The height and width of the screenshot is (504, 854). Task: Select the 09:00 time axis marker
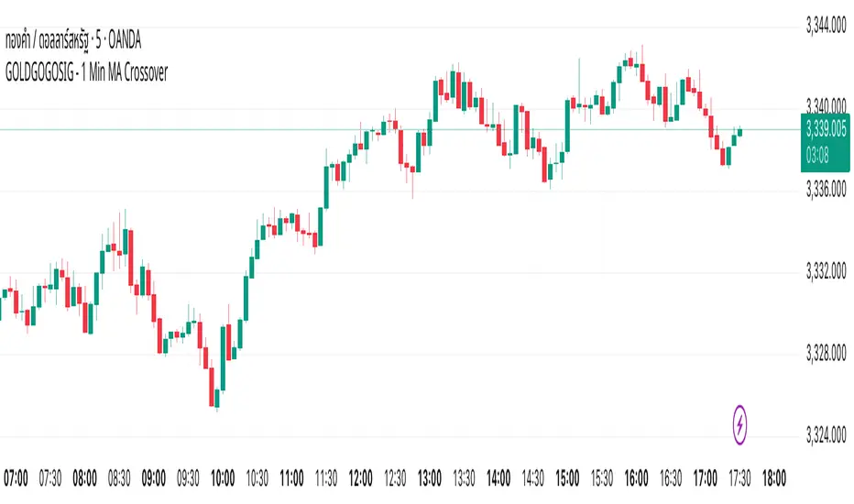(x=154, y=478)
